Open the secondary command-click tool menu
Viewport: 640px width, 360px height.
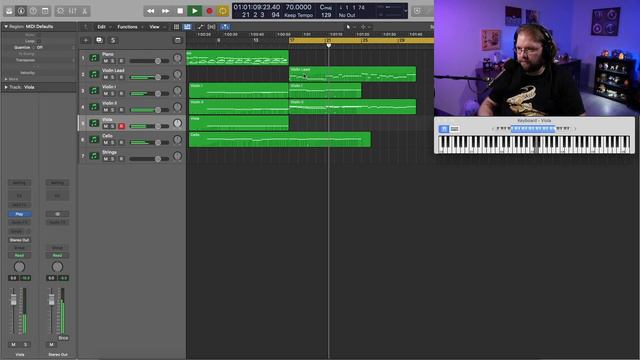coord(365,27)
